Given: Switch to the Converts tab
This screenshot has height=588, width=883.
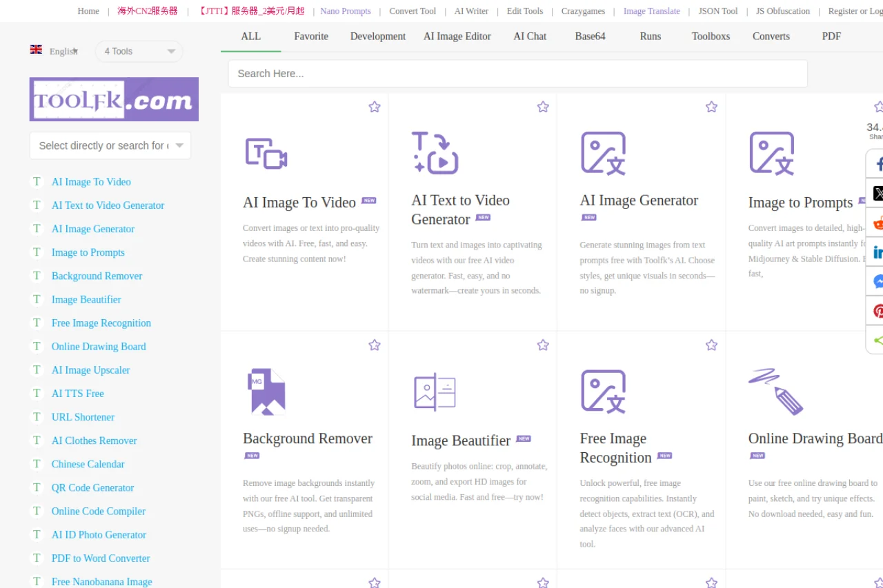Looking at the screenshot, I should tap(771, 37).
